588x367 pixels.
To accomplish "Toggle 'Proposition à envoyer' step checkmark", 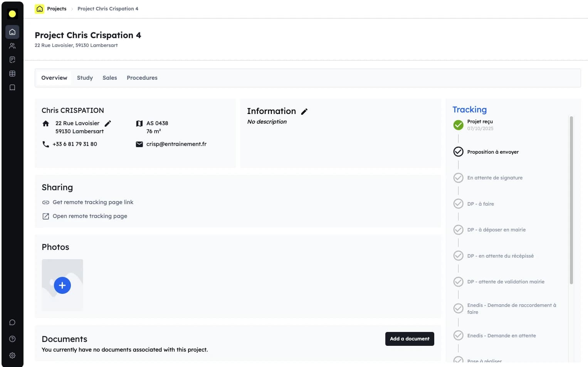I will pyautogui.click(x=458, y=152).
